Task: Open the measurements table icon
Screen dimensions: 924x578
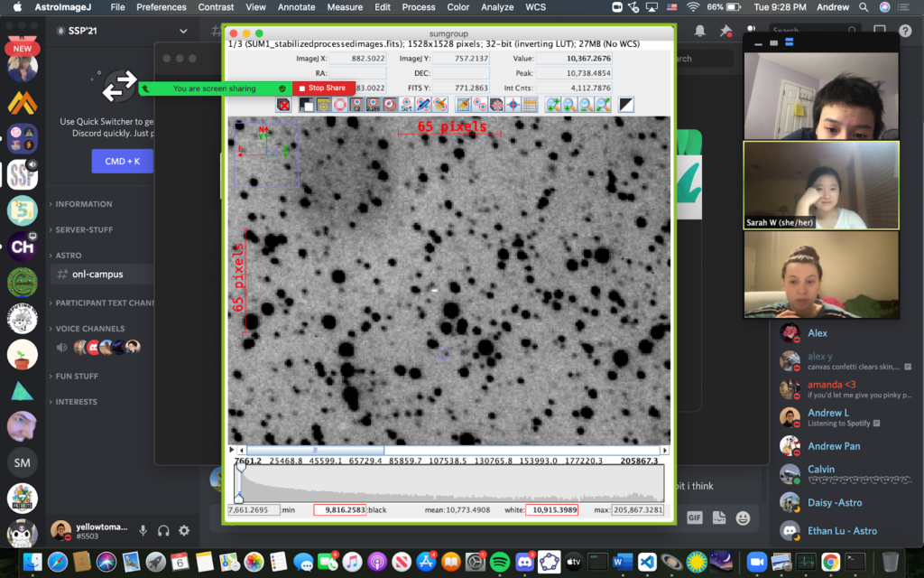Action: 531,105
